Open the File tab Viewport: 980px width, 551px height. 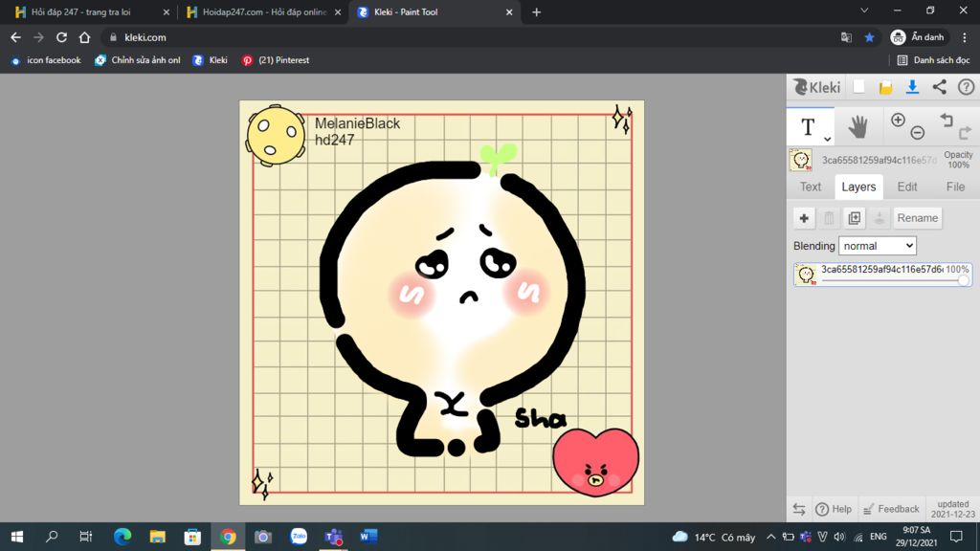[955, 187]
